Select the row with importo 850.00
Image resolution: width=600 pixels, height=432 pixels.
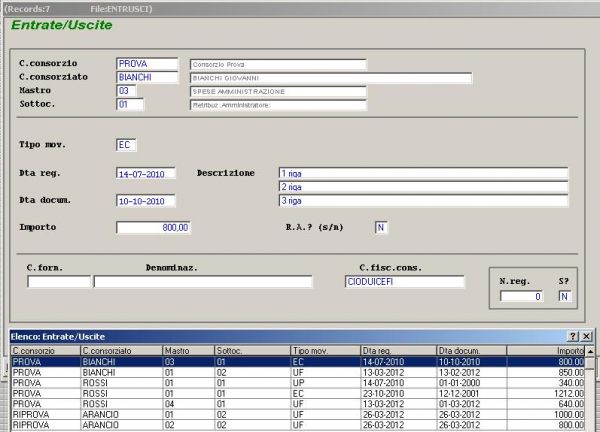pos(298,372)
